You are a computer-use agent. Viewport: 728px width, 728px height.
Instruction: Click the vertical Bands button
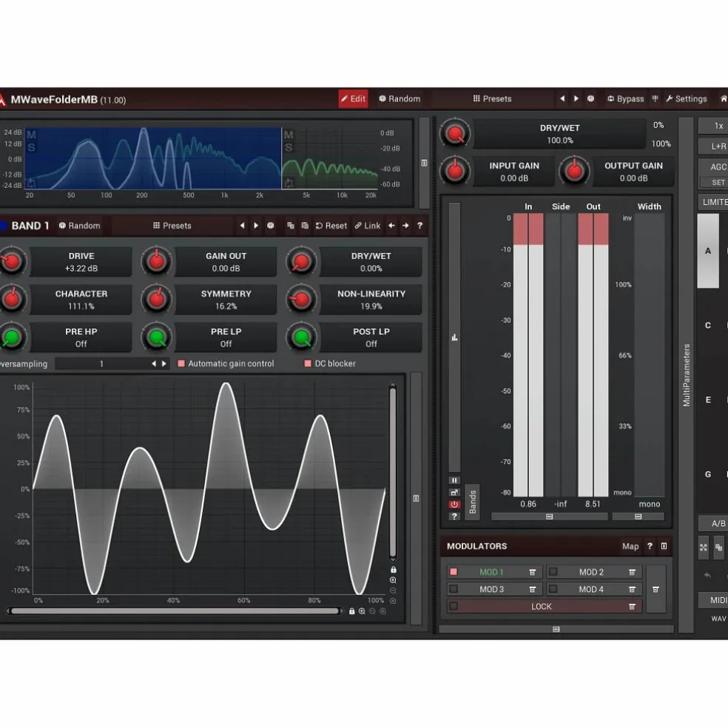tap(472, 502)
